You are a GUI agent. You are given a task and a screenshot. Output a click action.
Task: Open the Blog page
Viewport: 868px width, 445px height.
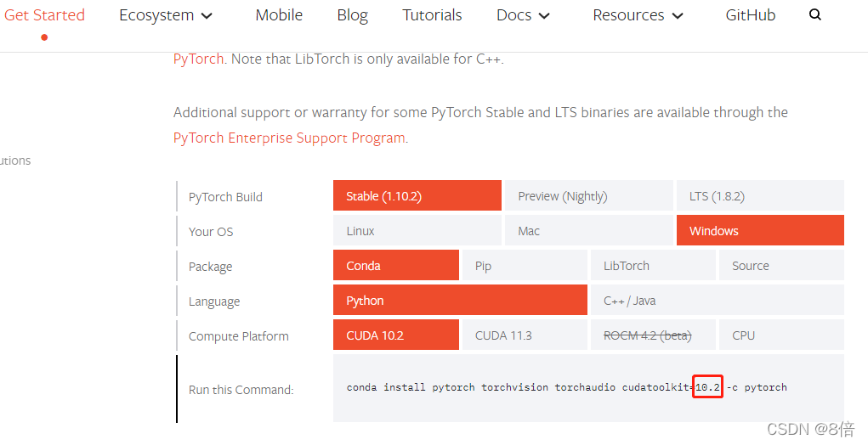(353, 15)
